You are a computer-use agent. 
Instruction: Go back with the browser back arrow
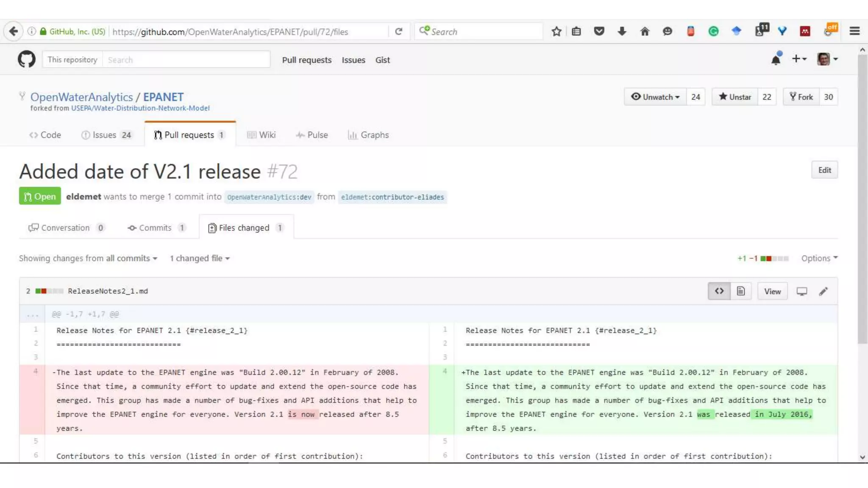[14, 31]
